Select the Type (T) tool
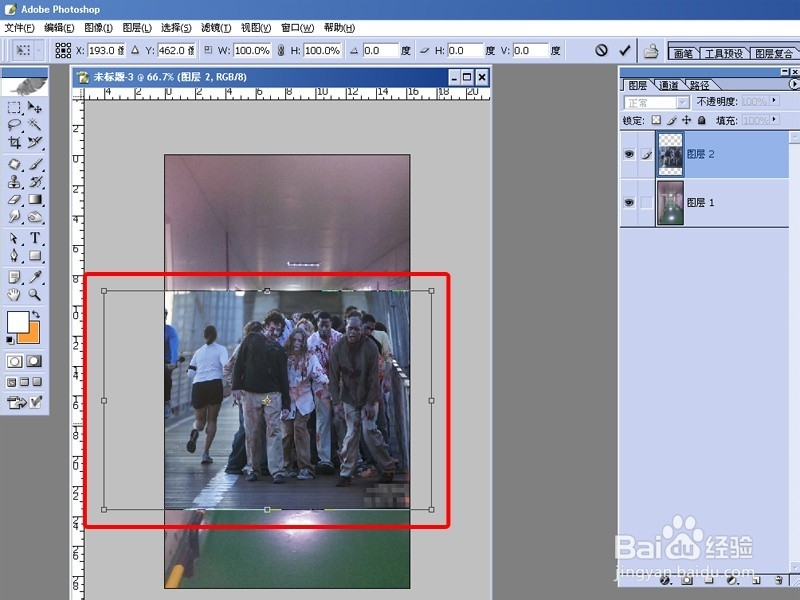This screenshot has height=600, width=800. pyautogui.click(x=35, y=238)
